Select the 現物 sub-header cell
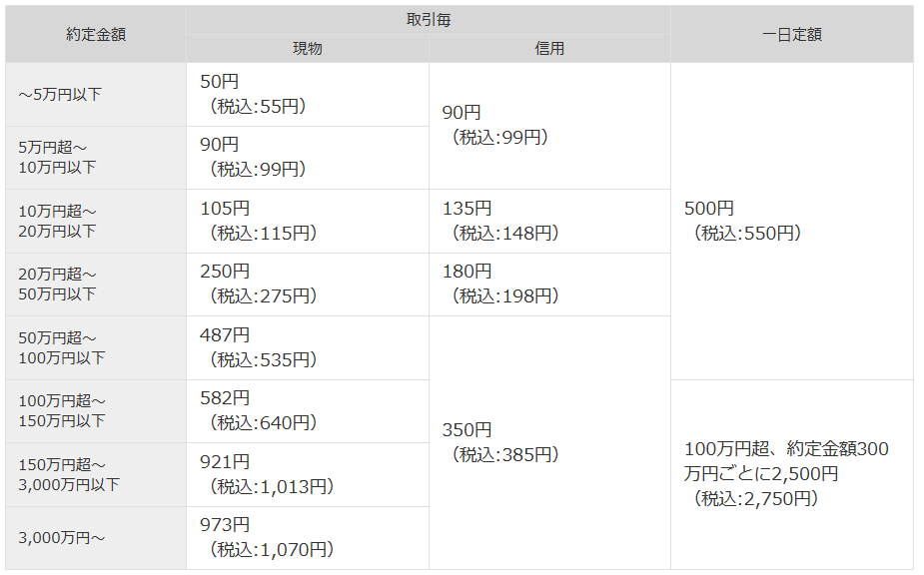924x575 pixels. pos(307,49)
